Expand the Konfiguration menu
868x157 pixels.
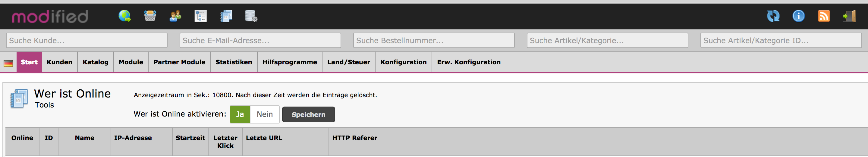pyautogui.click(x=403, y=62)
